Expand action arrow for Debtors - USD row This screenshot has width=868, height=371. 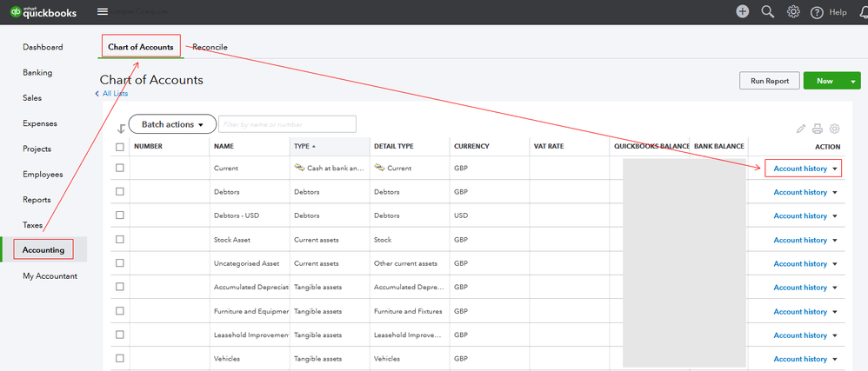(835, 216)
